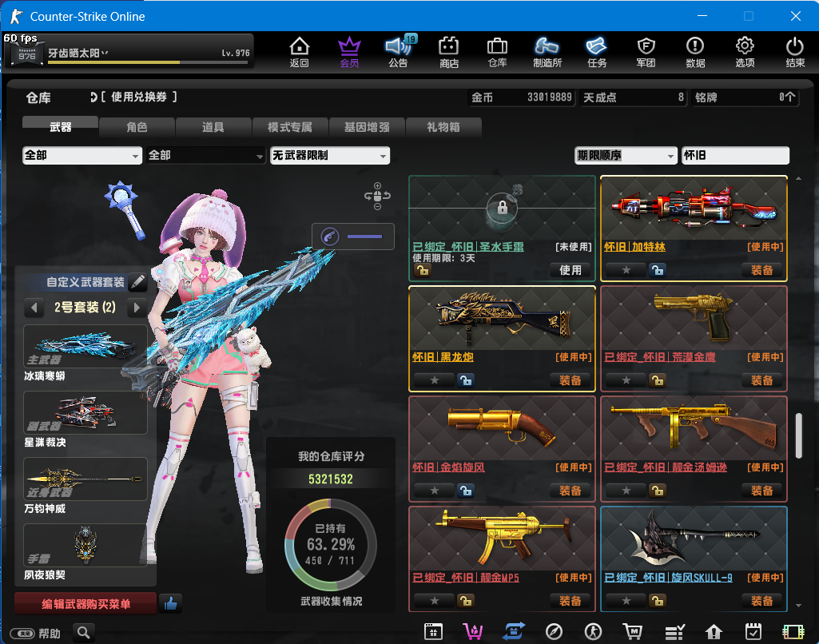
Task: Toggle lock icon on 怀旧|加特林
Action: pyautogui.click(x=657, y=270)
